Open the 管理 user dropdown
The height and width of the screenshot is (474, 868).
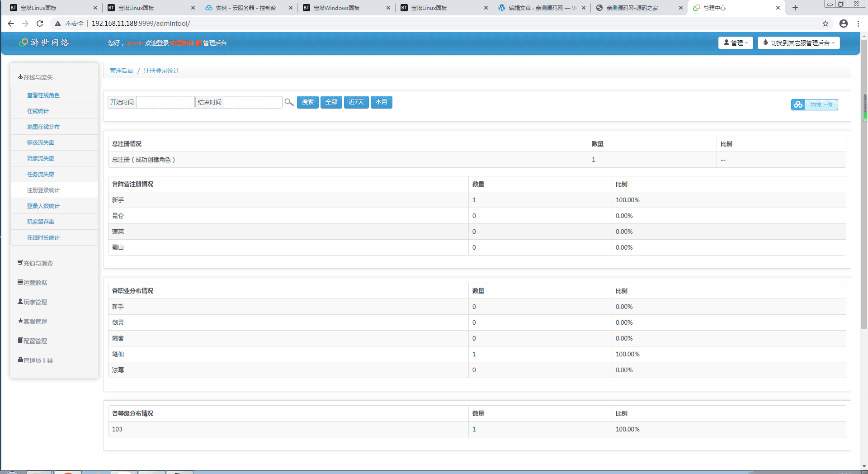[736, 43]
